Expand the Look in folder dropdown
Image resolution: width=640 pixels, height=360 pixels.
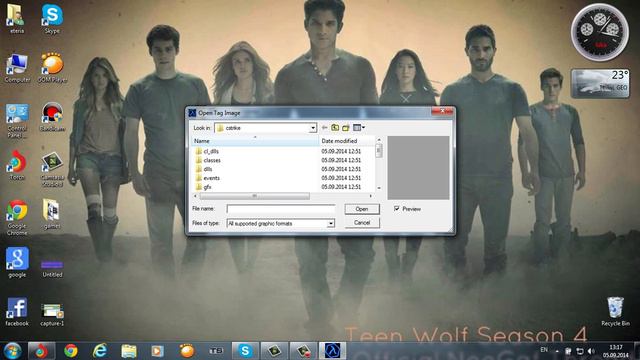[313, 128]
